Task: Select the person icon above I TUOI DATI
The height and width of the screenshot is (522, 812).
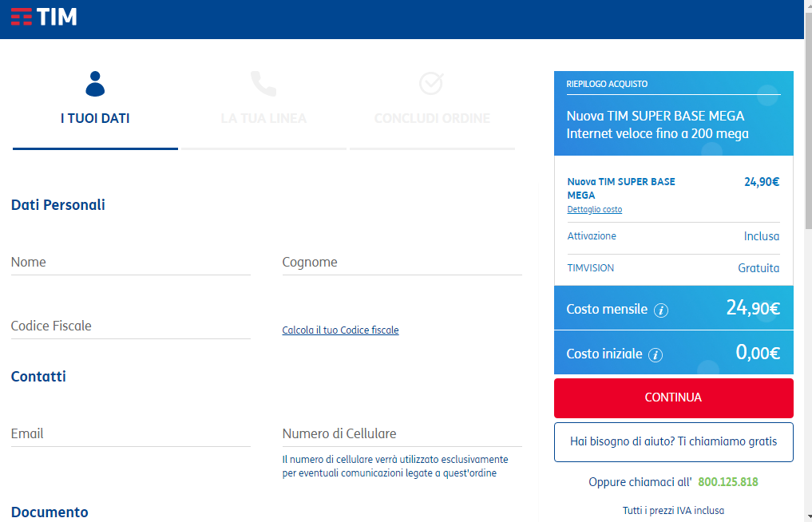Action: pyautogui.click(x=95, y=84)
